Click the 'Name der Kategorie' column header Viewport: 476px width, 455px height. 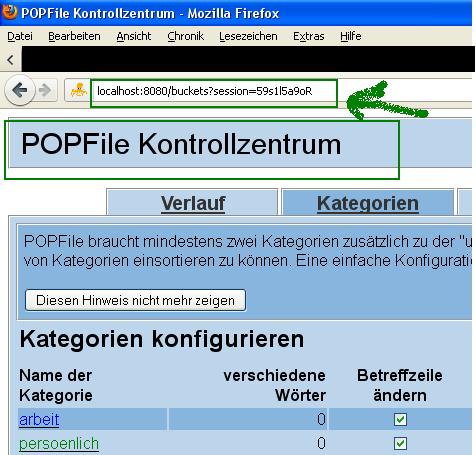[x=56, y=385]
